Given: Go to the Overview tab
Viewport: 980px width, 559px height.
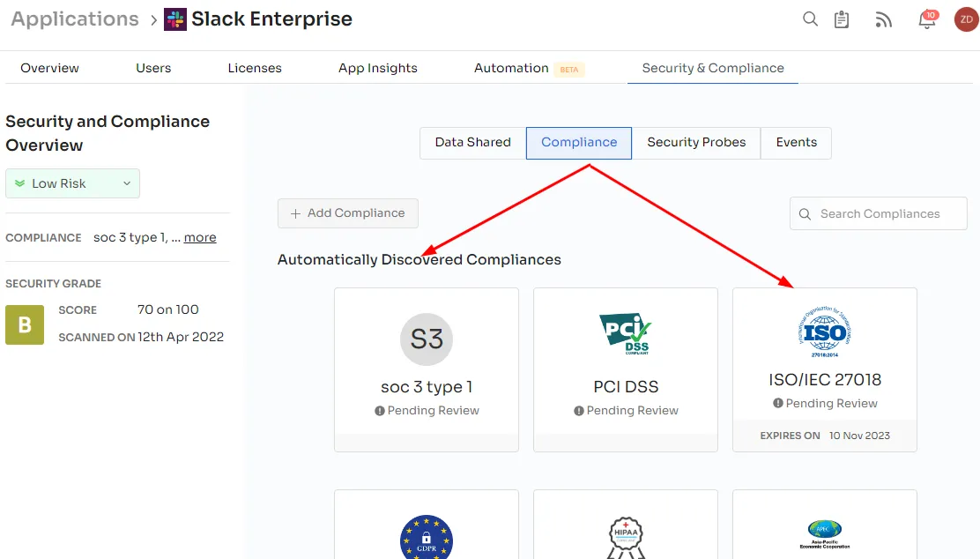Looking at the screenshot, I should tap(50, 68).
